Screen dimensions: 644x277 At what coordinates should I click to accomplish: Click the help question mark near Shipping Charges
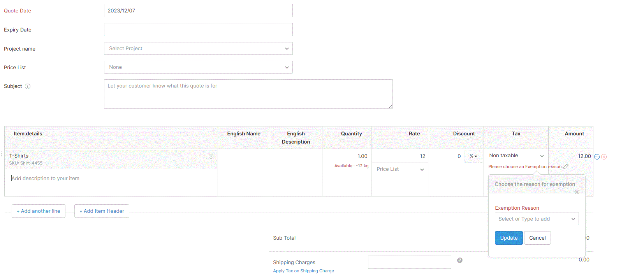click(460, 260)
